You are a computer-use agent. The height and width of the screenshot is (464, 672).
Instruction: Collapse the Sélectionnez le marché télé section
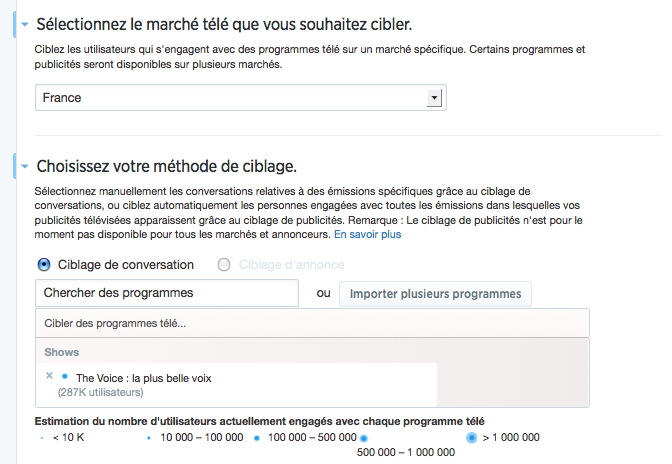click(25, 24)
